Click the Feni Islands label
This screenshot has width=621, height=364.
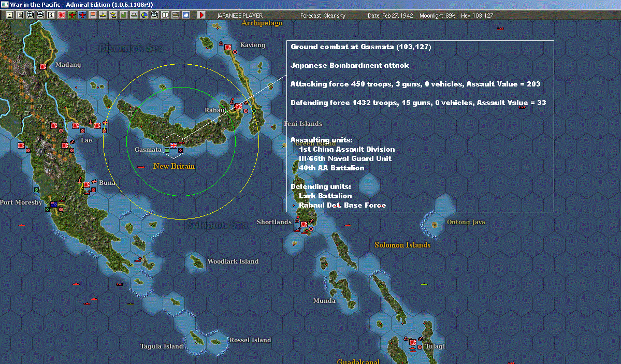[x=303, y=124]
